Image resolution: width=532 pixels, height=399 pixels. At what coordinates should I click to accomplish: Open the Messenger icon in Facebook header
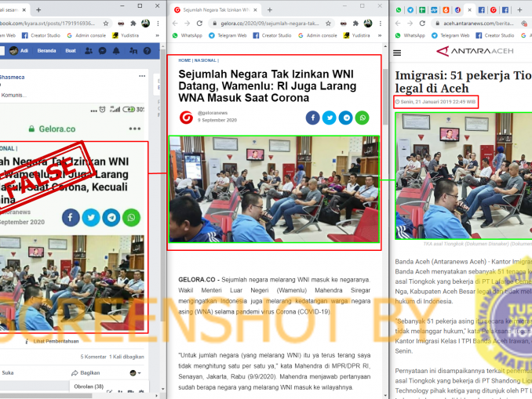click(102, 51)
